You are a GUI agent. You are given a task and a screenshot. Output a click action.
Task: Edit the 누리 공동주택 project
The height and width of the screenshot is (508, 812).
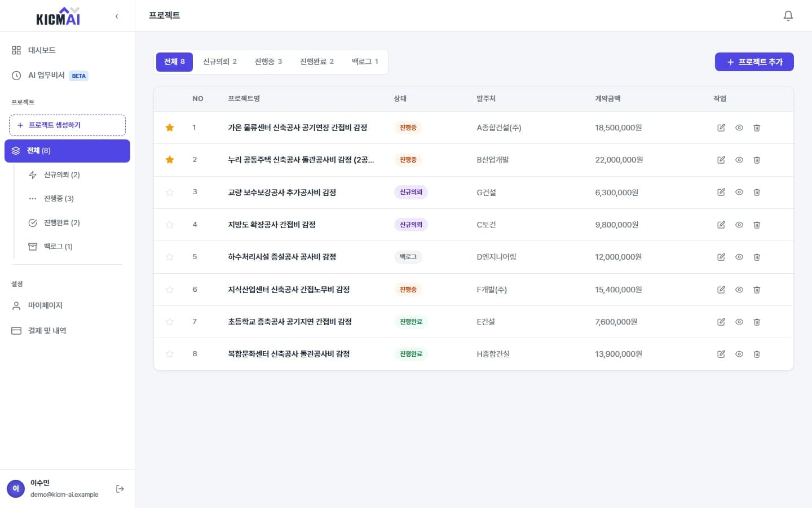pyautogui.click(x=721, y=160)
